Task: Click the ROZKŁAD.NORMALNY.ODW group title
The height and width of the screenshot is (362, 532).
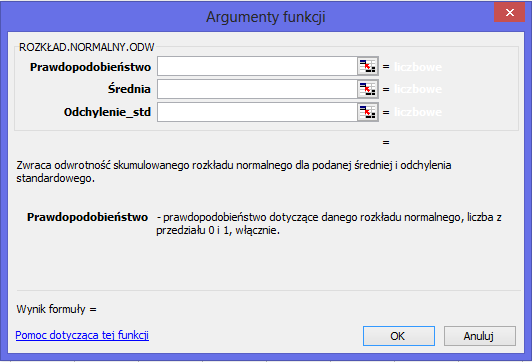Action: pyautogui.click(x=87, y=47)
